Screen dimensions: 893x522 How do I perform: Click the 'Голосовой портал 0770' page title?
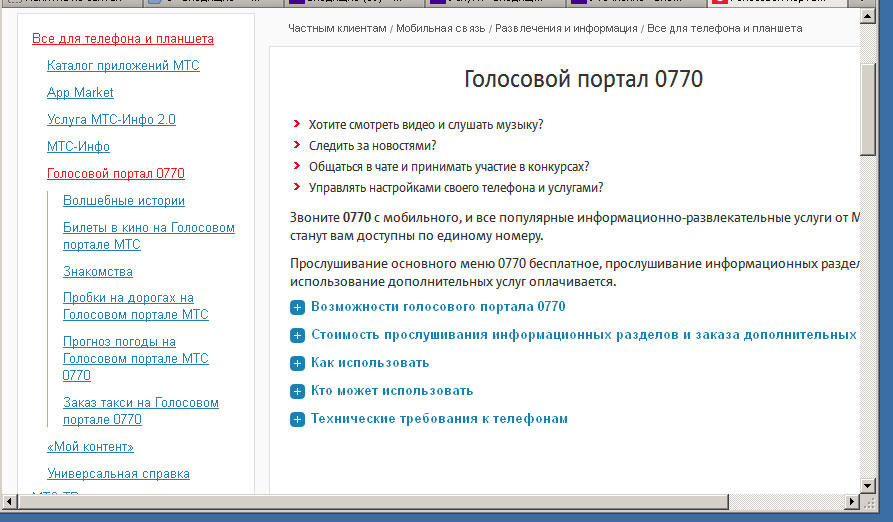pos(583,79)
